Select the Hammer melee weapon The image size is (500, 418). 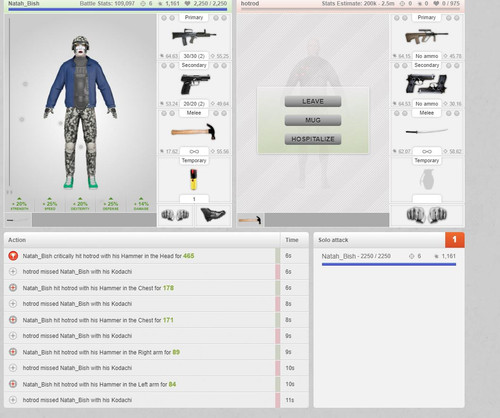tap(194, 132)
